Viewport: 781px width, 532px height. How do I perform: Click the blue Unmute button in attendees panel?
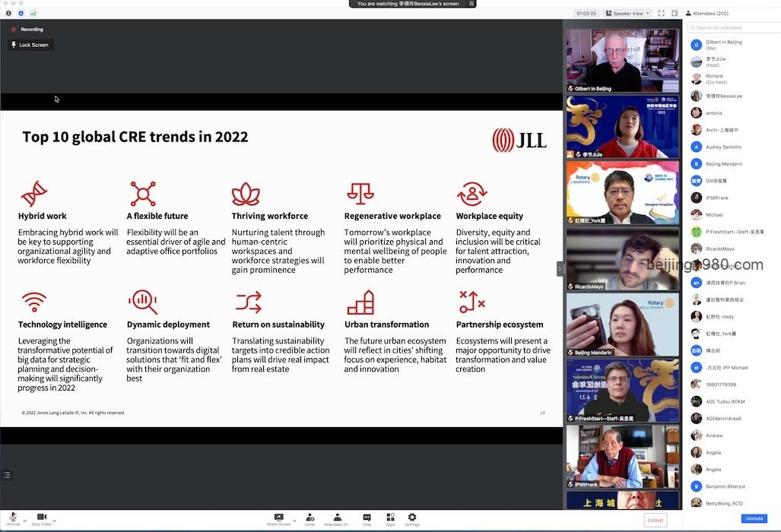754,518
